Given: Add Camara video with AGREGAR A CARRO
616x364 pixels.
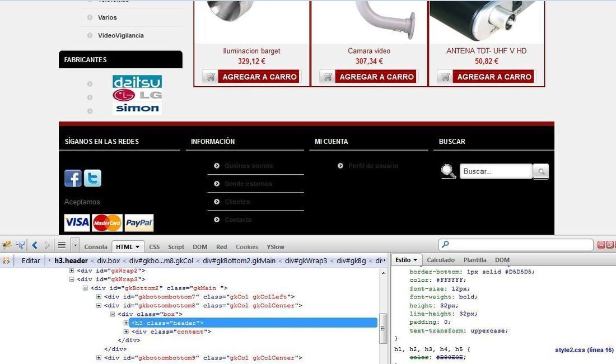Looking at the screenshot, I should [x=376, y=77].
